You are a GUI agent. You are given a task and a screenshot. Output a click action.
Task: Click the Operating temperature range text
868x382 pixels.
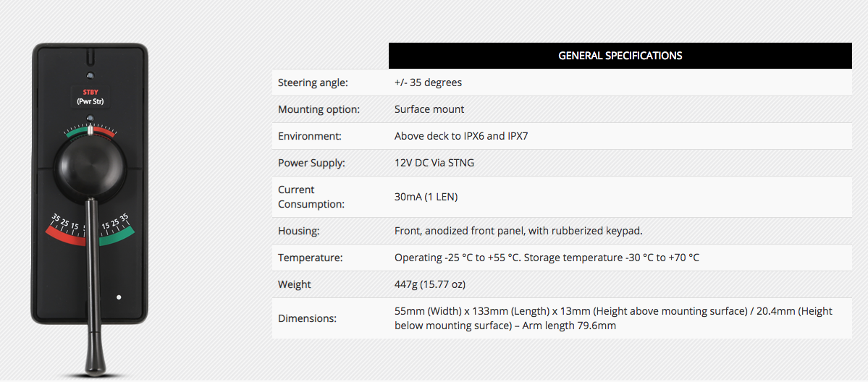[547, 258]
